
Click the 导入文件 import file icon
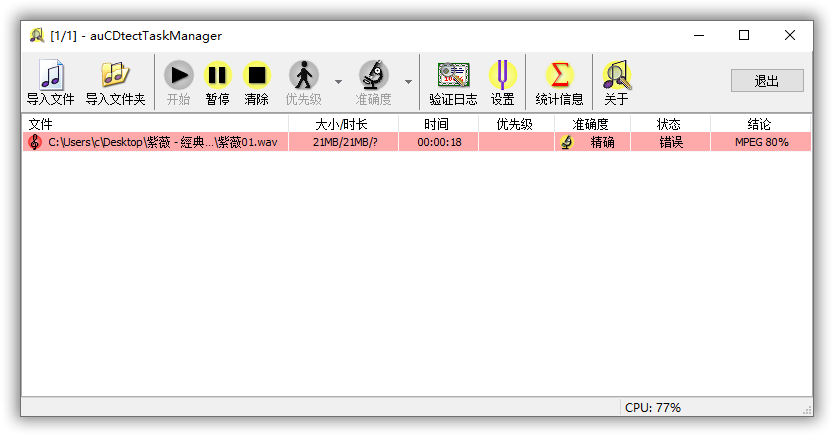(x=51, y=75)
